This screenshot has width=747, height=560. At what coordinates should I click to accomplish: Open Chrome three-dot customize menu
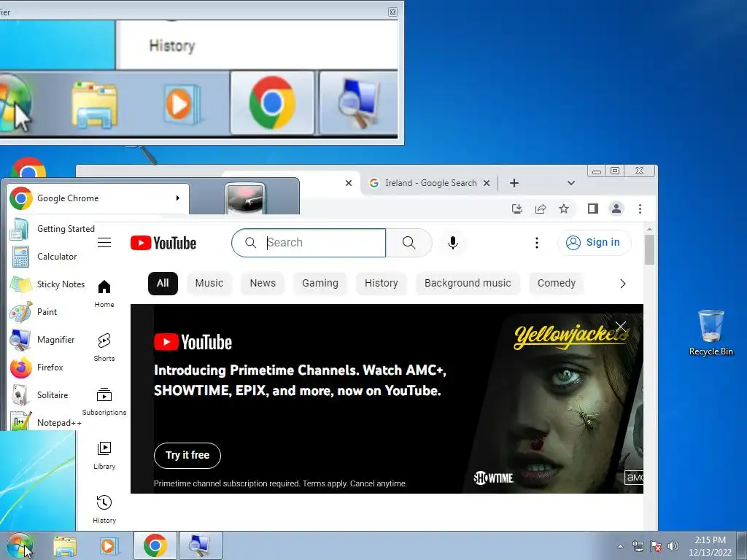pyautogui.click(x=640, y=209)
